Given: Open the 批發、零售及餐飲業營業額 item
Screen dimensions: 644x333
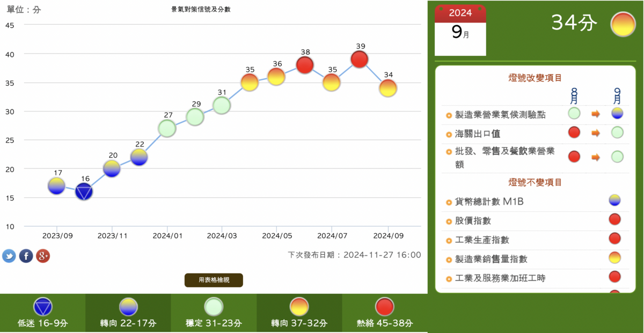Looking at the screenshot, I should click(x=504, y=158).
